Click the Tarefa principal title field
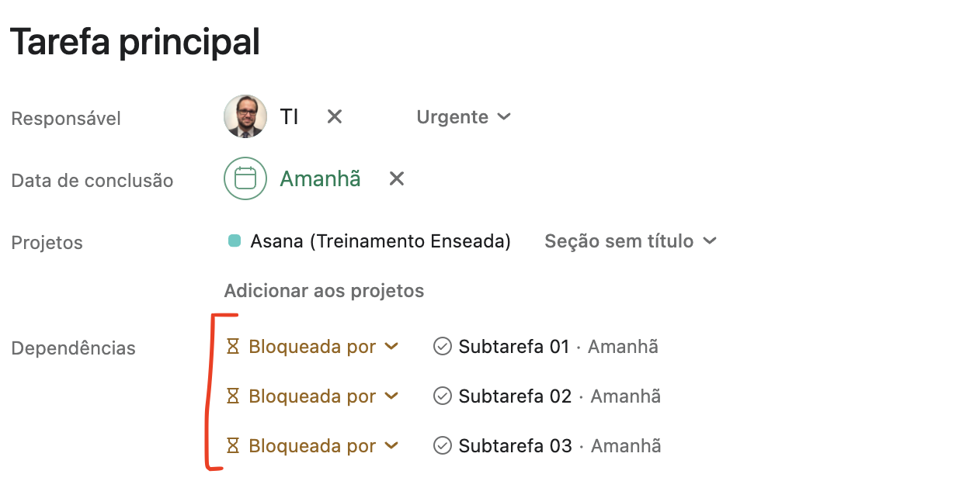The height and width of the screenshot is (481, 980). point(135,42)
